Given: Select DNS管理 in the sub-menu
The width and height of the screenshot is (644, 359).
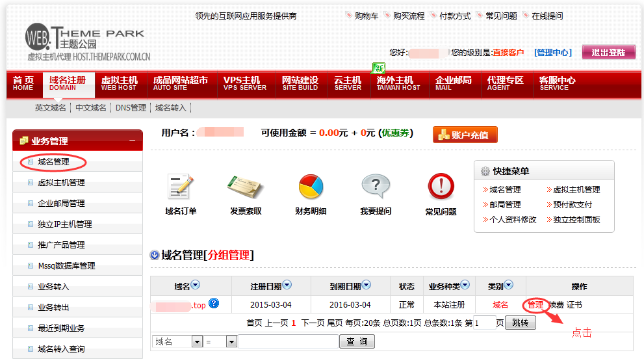Looking at the screenshot, I should [x=131, y=108].
